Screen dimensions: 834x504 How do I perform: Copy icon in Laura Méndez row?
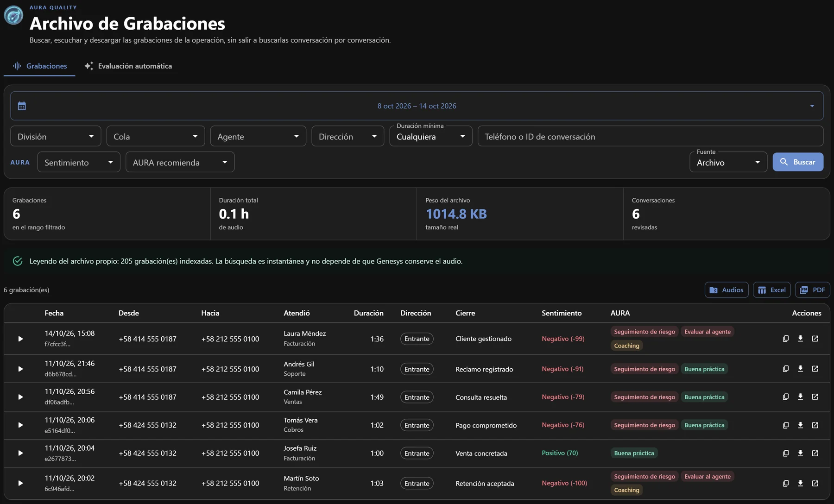pyautogui.click(x=785, y=339)
